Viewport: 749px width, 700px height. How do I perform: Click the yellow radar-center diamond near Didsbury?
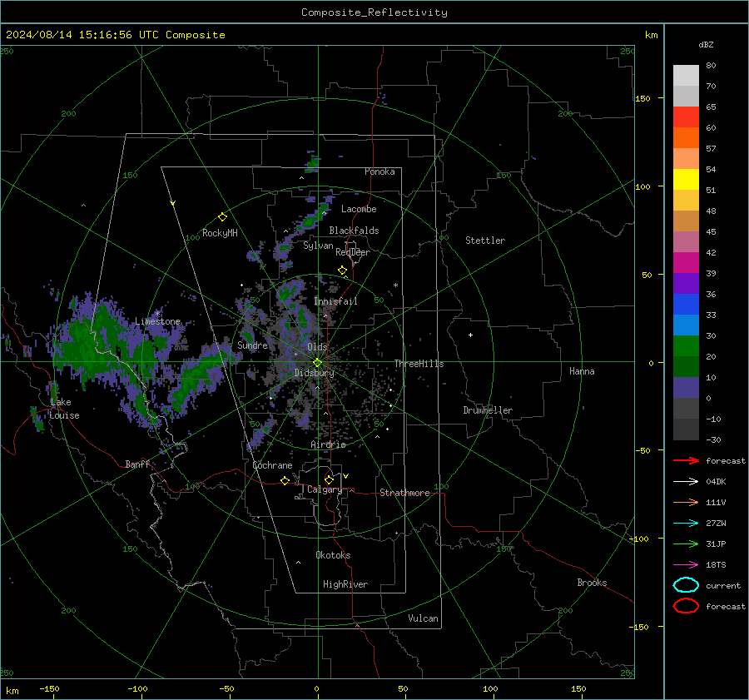tap(317, 363)
